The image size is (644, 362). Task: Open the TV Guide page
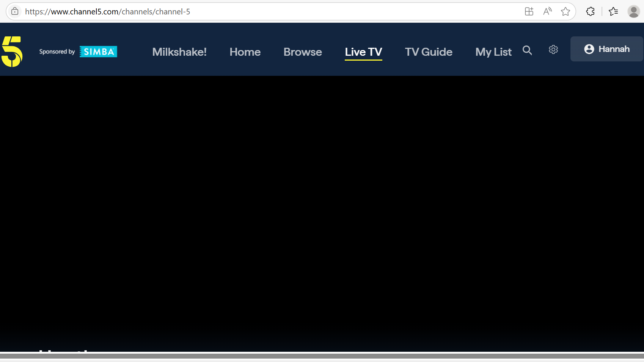click(429, 52)
